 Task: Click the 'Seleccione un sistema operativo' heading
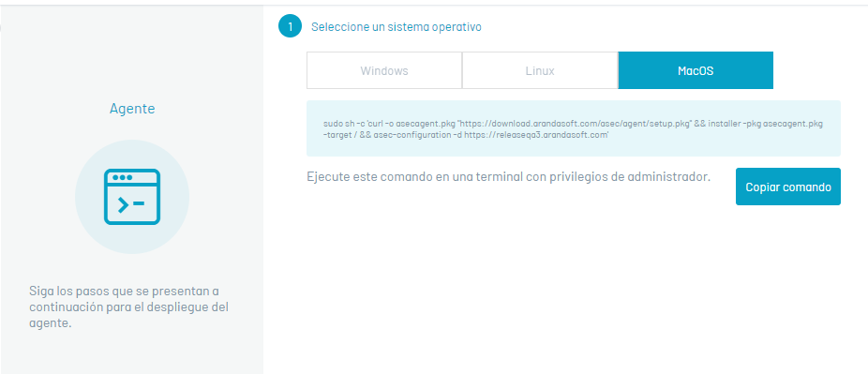coord(397,26)
